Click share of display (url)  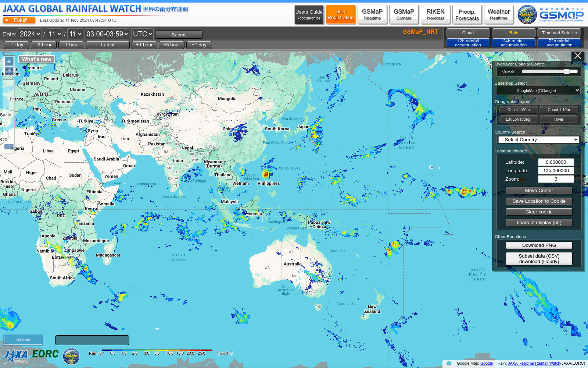[x=539, y=223]
